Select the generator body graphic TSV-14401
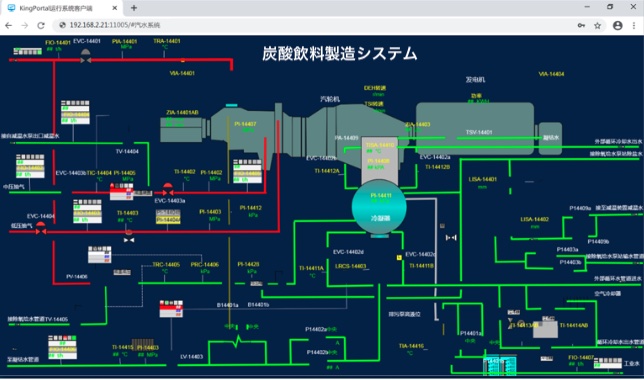 (x=475, y=128)
